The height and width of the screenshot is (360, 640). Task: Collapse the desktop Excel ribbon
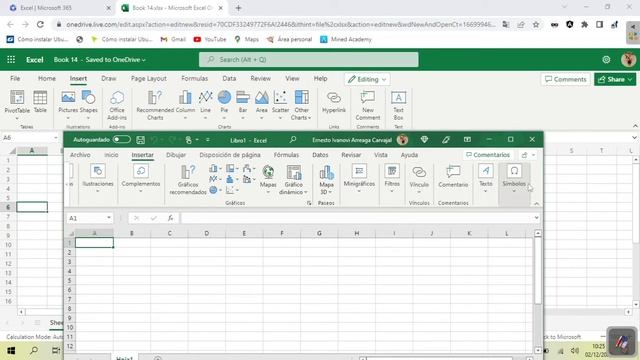(x=537, y=203)
